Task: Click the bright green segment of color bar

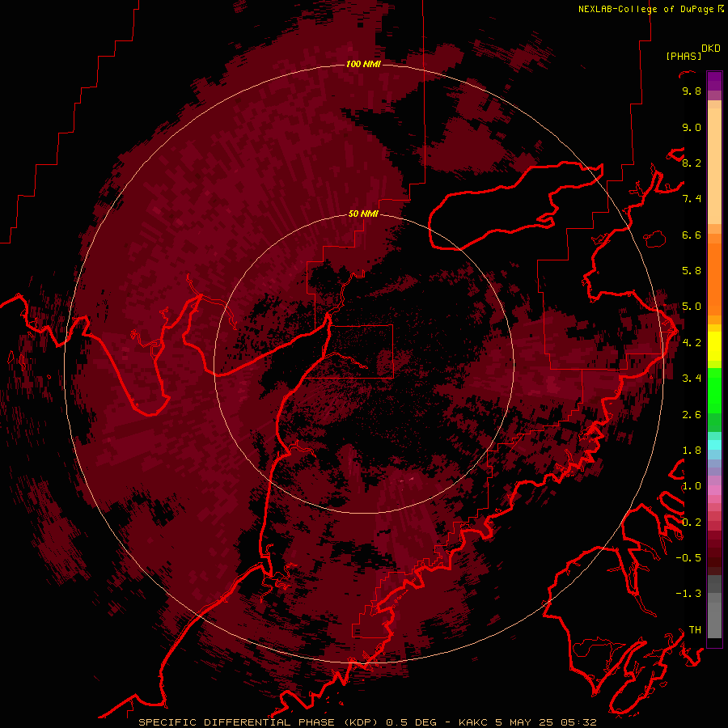Action: click(x=714, y=390)
